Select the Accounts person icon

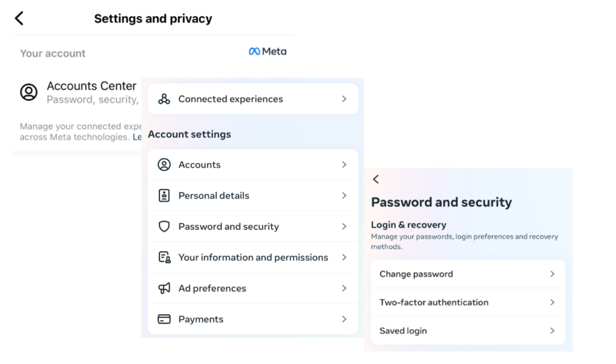(163, 164)
